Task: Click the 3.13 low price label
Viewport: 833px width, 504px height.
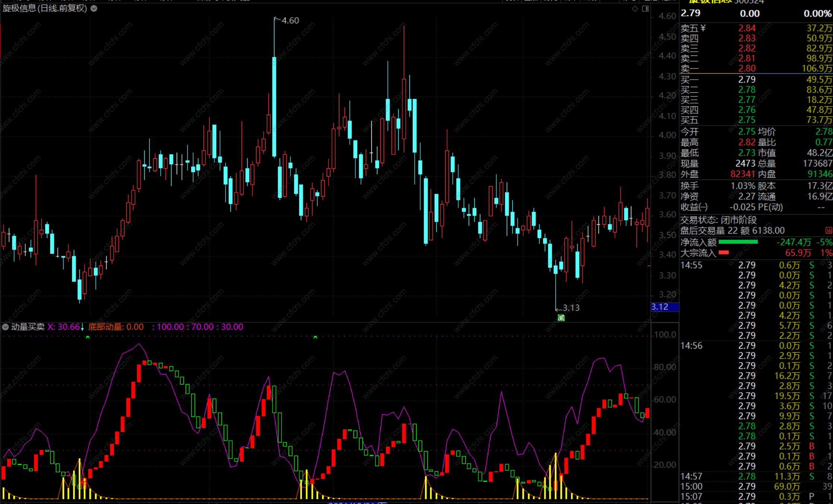Action: point(571,308)
